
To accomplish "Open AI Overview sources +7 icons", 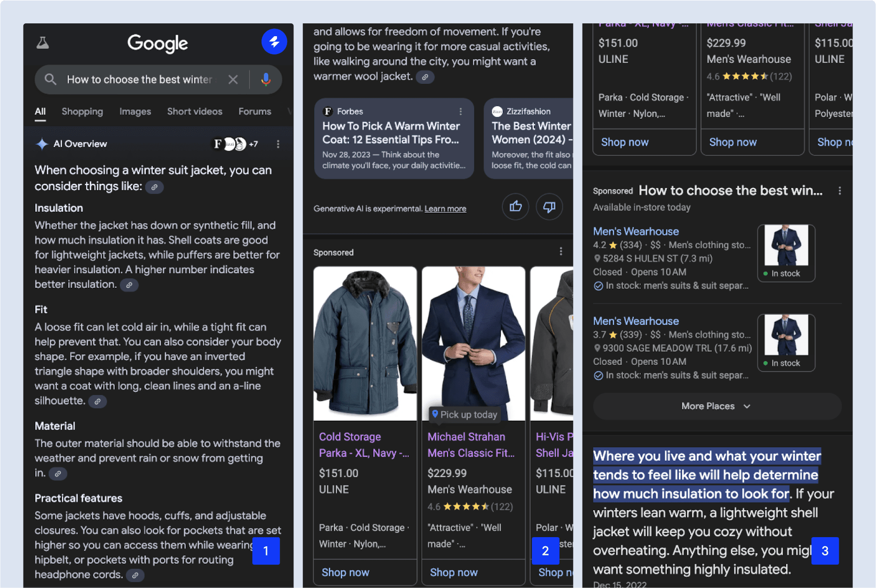I will (236, 144).
